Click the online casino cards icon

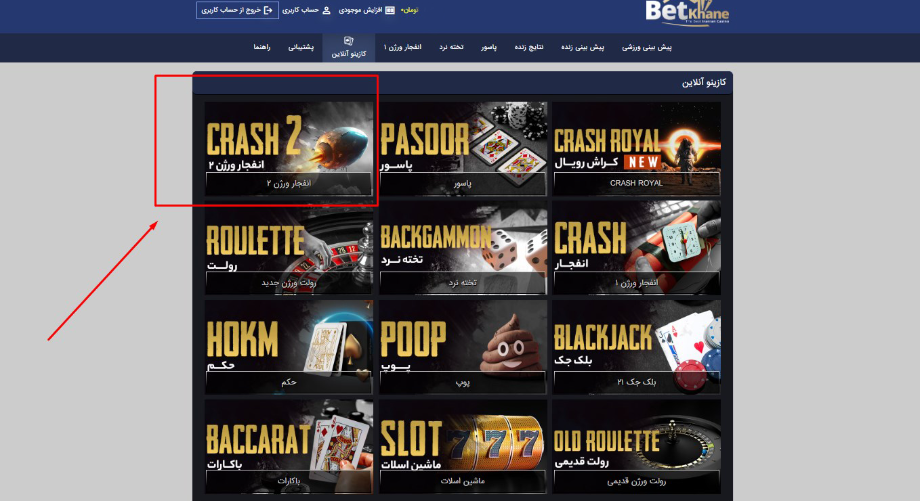(349, 40)
